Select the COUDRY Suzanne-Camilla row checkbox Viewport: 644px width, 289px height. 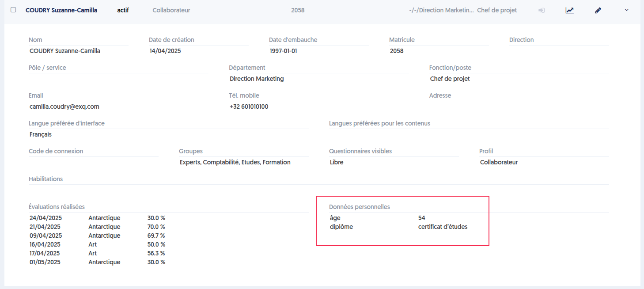13,10
